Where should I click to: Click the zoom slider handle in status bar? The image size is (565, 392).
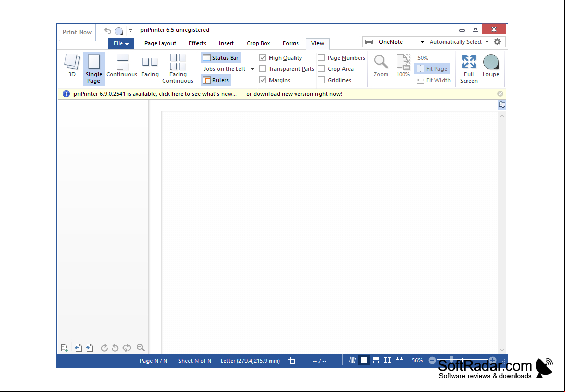452,360
